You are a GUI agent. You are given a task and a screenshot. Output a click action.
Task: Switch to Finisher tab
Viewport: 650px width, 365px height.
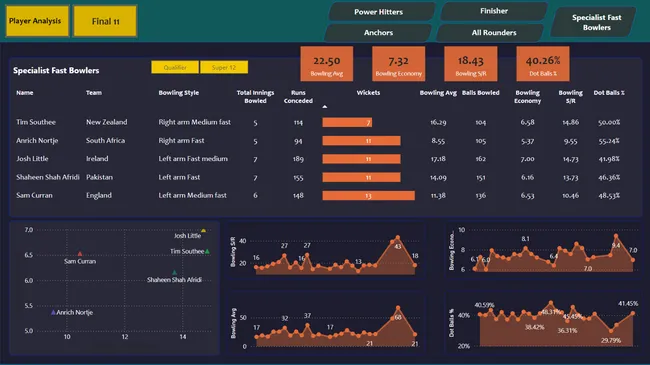(494, 11)
